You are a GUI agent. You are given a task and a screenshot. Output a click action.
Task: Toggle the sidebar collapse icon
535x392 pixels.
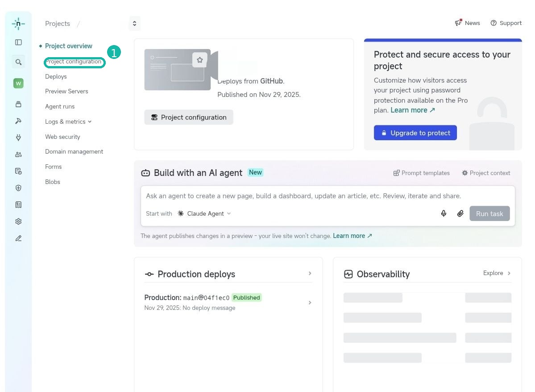coord(18,42)
